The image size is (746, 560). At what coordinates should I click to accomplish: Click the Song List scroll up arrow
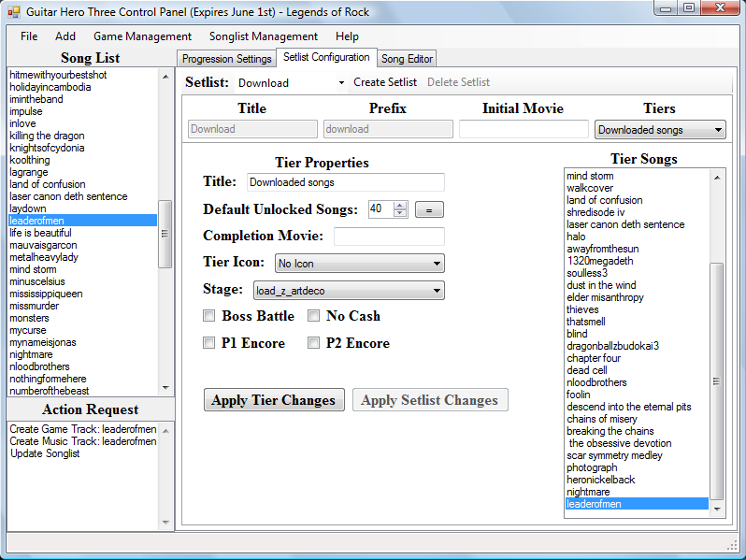165,76
